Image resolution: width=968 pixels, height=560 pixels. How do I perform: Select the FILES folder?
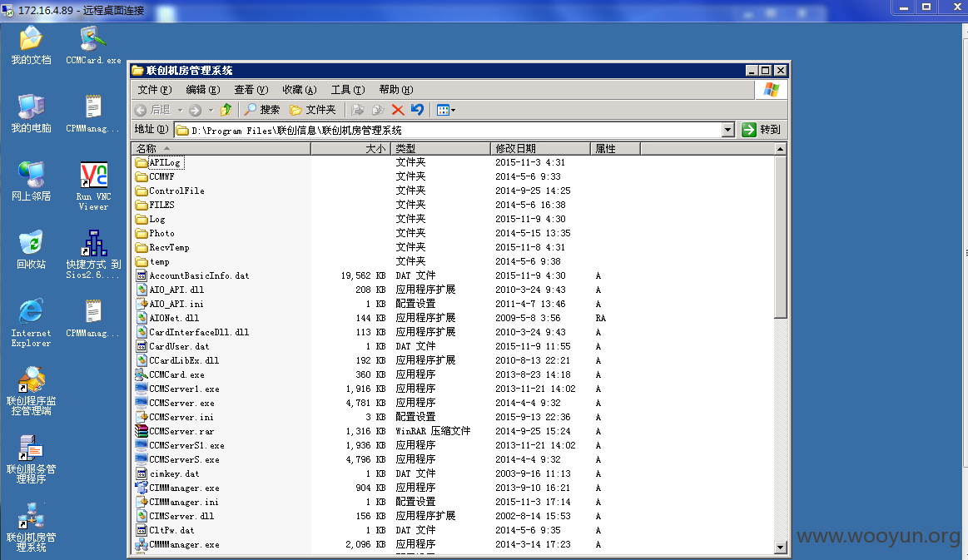[155, 205]
